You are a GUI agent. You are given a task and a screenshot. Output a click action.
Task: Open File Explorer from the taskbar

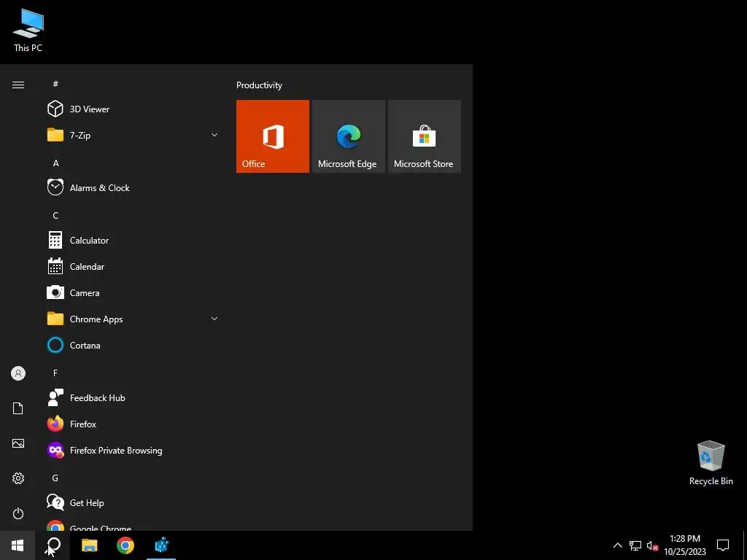click(89, 545)
